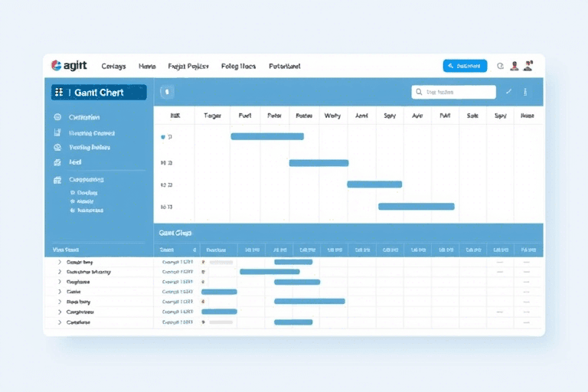Expand the fourth row in the task list
Viewport: 588px width, 392px height.
click(x=60, y=292)
